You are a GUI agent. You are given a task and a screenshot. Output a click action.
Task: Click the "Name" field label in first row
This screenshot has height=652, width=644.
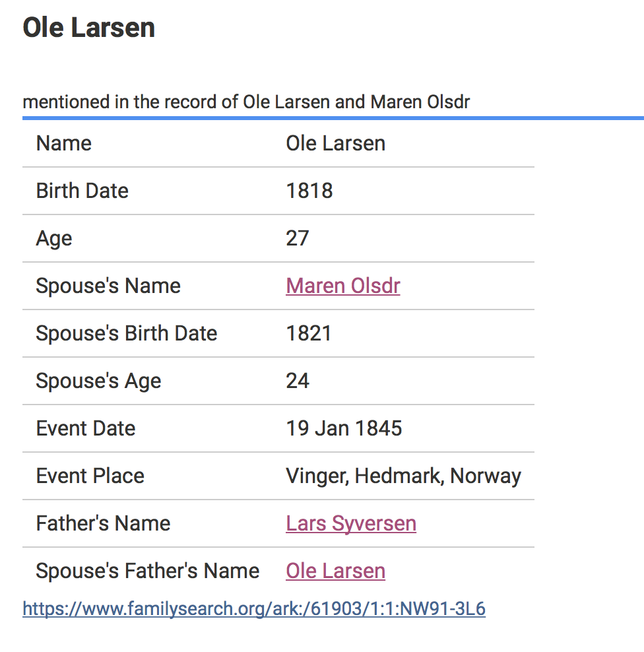64,143
